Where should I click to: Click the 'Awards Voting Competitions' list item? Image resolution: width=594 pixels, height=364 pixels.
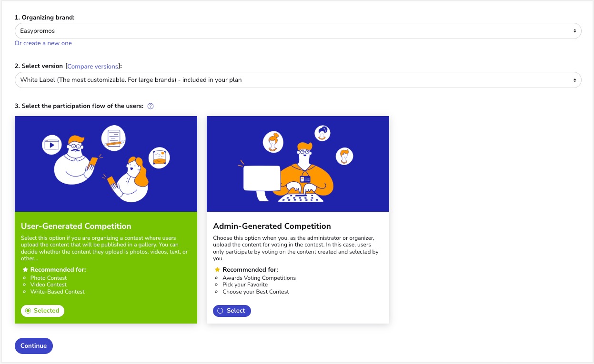coord(259,278)
